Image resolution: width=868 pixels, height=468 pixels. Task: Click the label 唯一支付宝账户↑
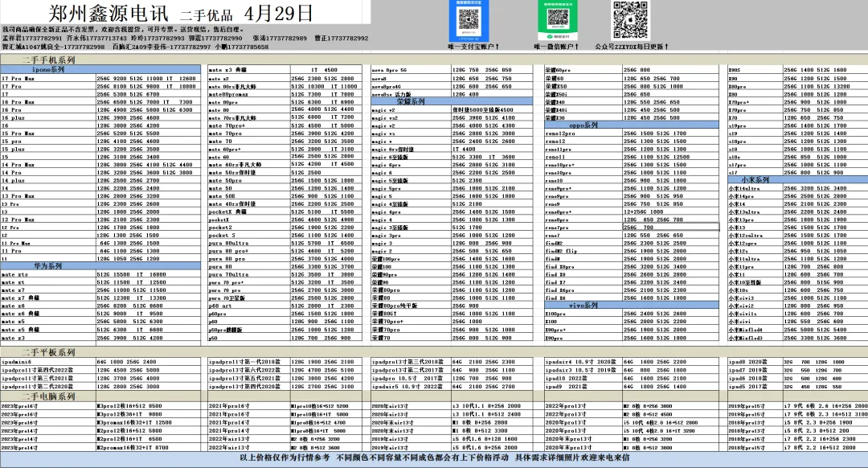coord(473,47)
